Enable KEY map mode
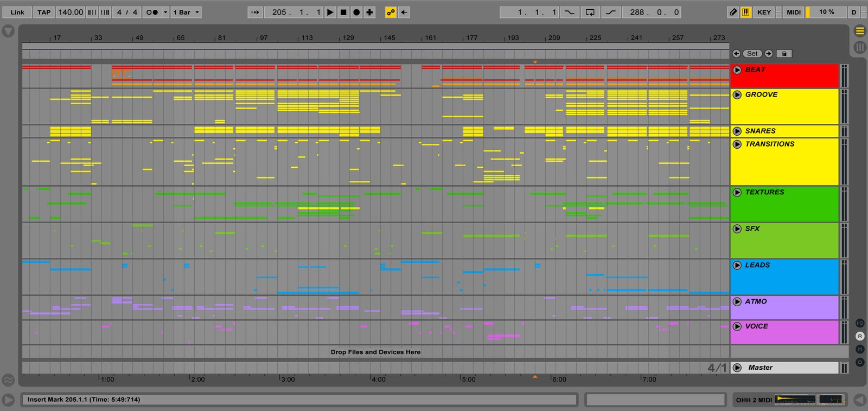 pos(764,12)
